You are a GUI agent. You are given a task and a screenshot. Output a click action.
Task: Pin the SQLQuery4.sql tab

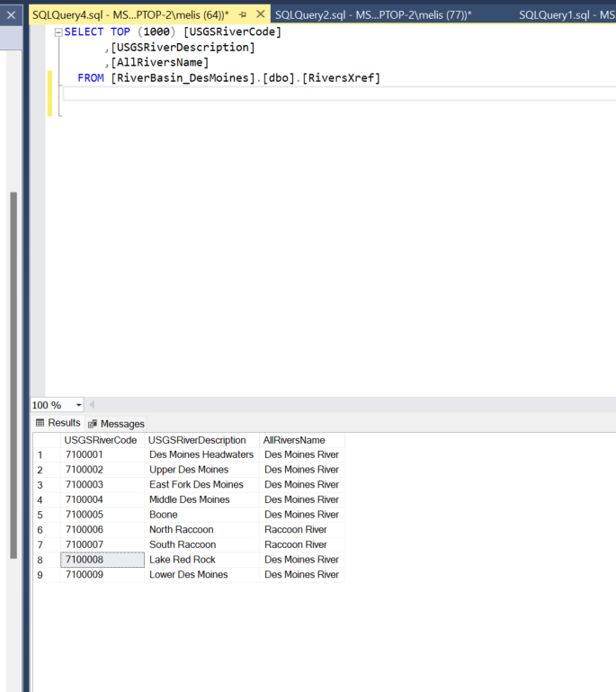pyautogui.click(x=243, y=15)
